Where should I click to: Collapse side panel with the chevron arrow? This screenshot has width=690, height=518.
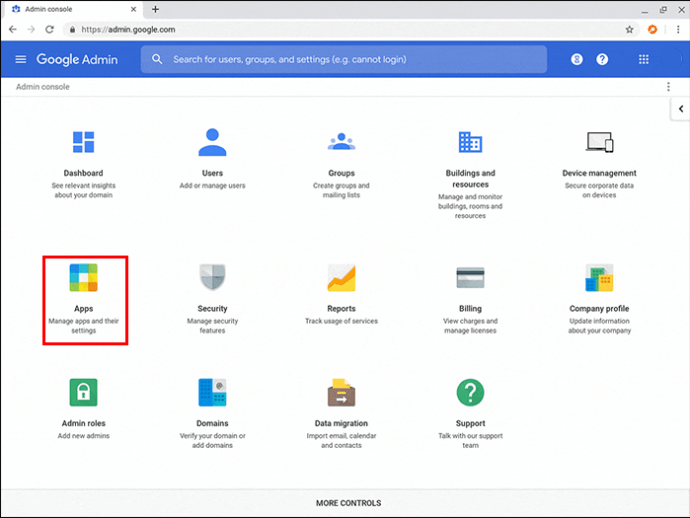680,109
